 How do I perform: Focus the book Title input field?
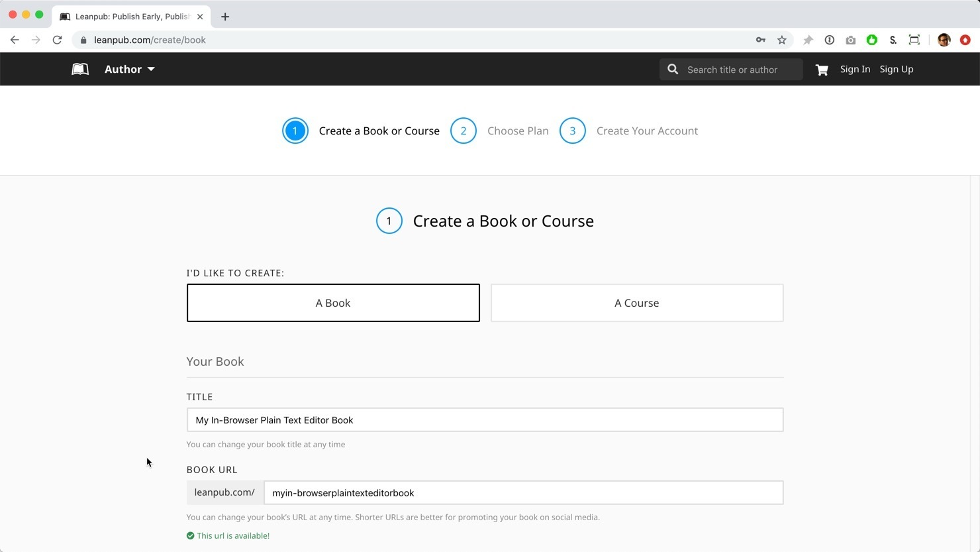tap(485, 420)
